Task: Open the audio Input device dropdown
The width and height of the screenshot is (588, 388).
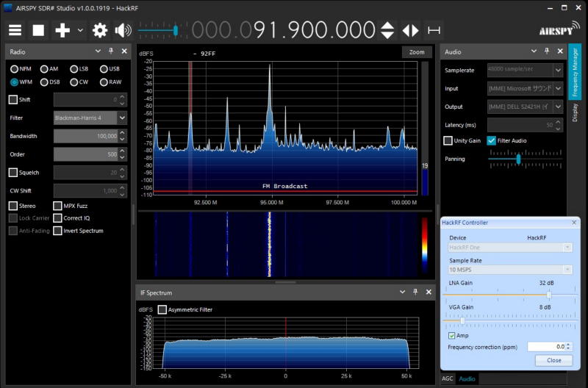Action: click(558, 88)
